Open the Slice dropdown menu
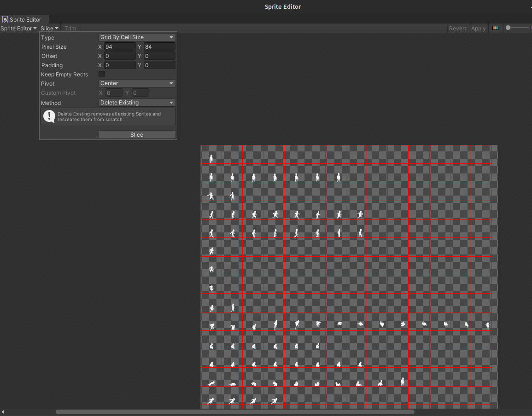This screenshot has width=532, height=416. [x=49, y=29]
